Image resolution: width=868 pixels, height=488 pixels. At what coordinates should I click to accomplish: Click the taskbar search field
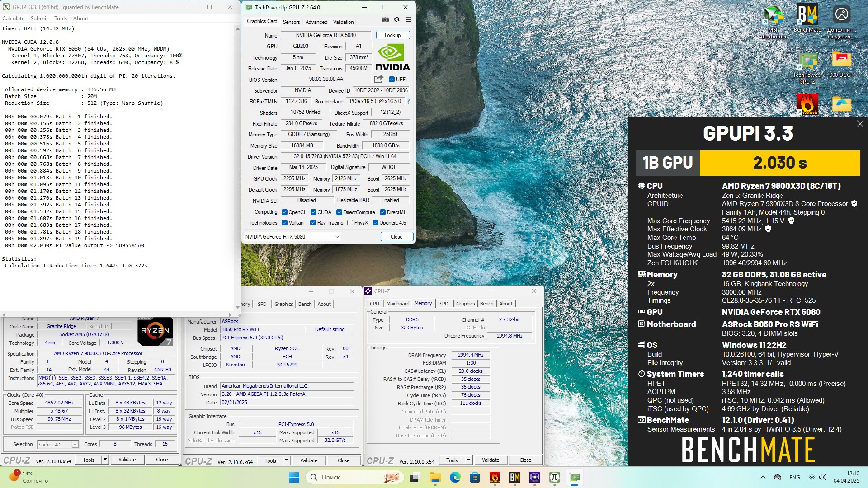(x=355, y=477)
